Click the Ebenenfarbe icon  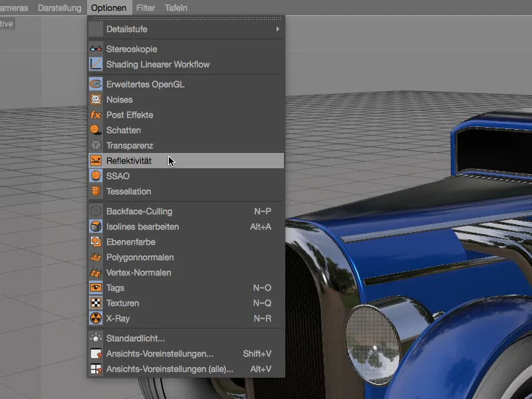(96, 241)
